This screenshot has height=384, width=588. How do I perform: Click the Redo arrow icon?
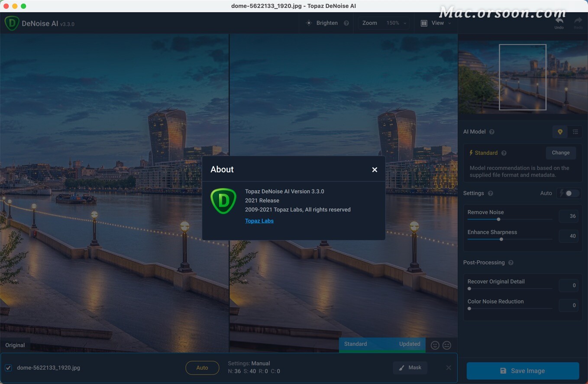click(x=578, y=21)
